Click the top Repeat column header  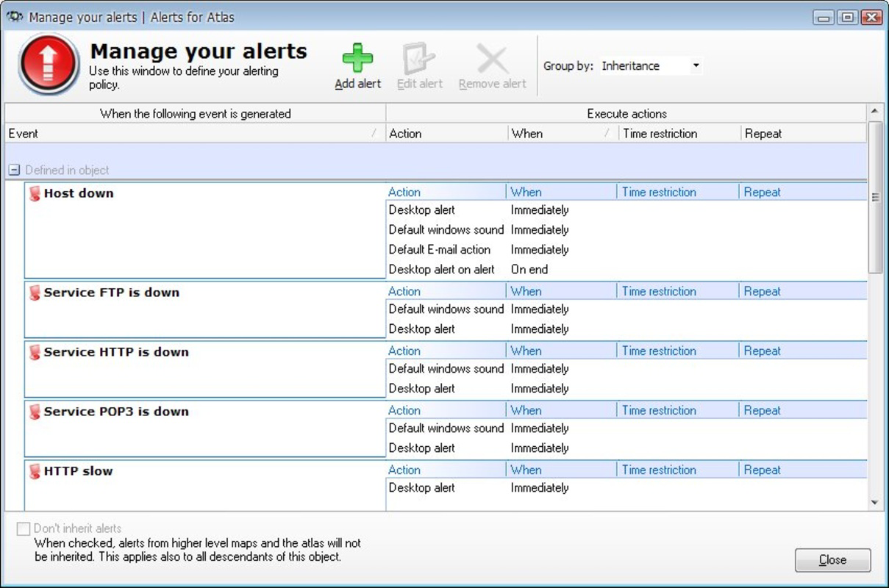pyautogui.click(x=804, y=133)
